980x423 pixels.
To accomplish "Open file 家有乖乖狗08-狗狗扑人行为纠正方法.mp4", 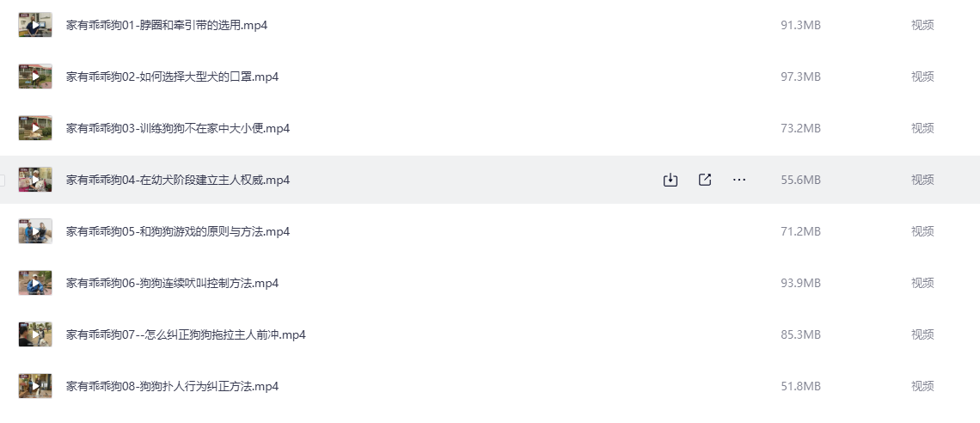I will (172, 386).
